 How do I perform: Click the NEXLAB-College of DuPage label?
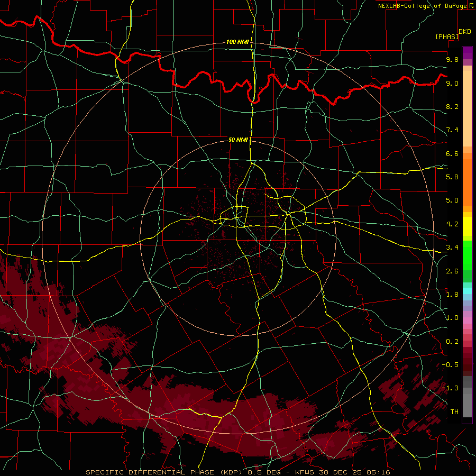pyautogui.click(x=422, y=6)
